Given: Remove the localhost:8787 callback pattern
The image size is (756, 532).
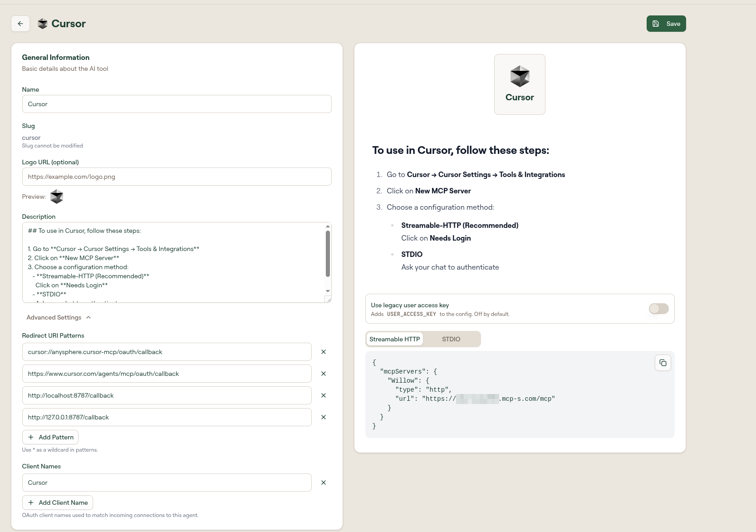Looking at the screenshot, I should coord(324,395).
